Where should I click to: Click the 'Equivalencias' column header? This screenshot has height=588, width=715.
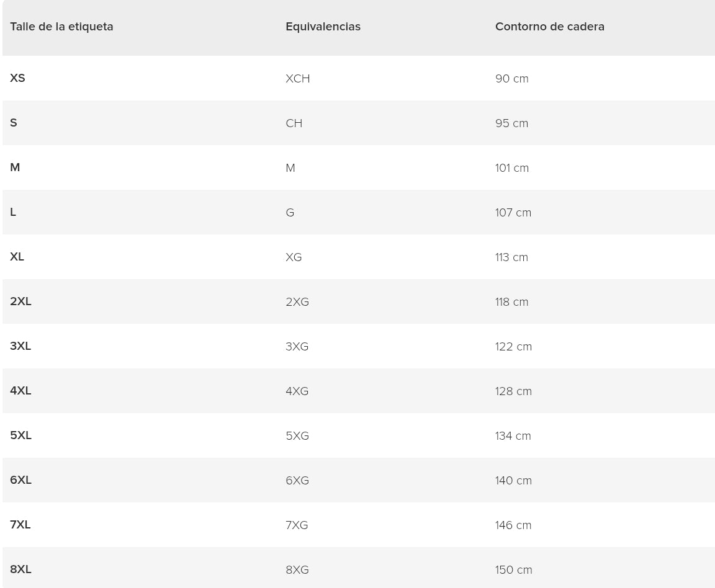(323, 27)
